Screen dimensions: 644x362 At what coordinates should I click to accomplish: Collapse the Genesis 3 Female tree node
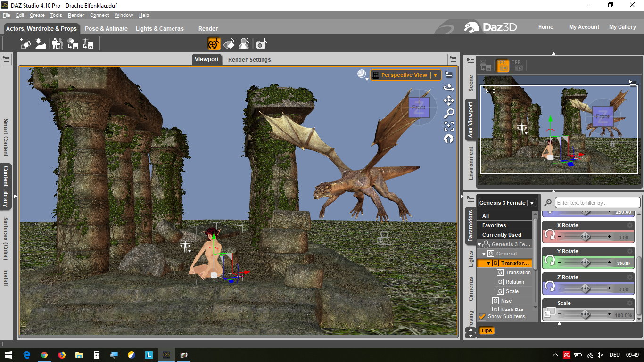click(x=479, y=244)
